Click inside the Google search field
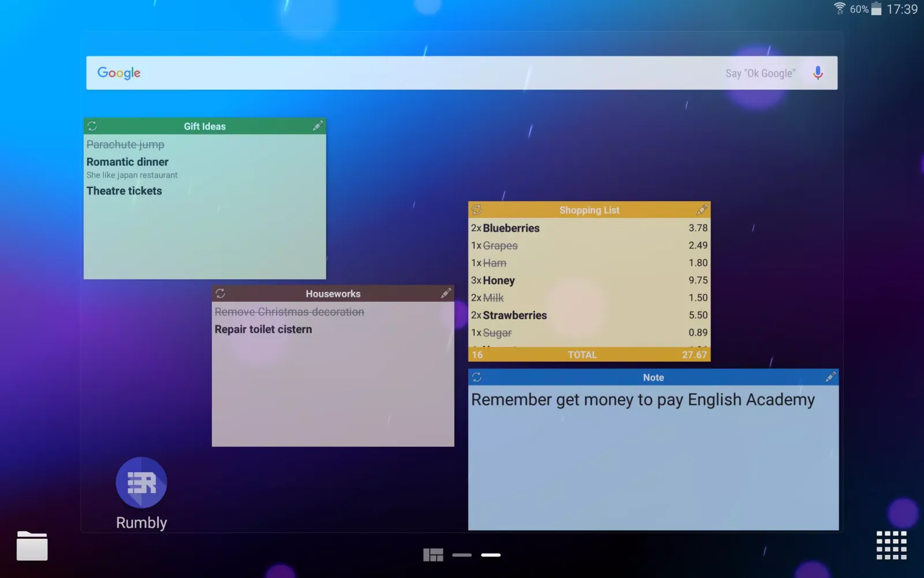 pos(404,73)
